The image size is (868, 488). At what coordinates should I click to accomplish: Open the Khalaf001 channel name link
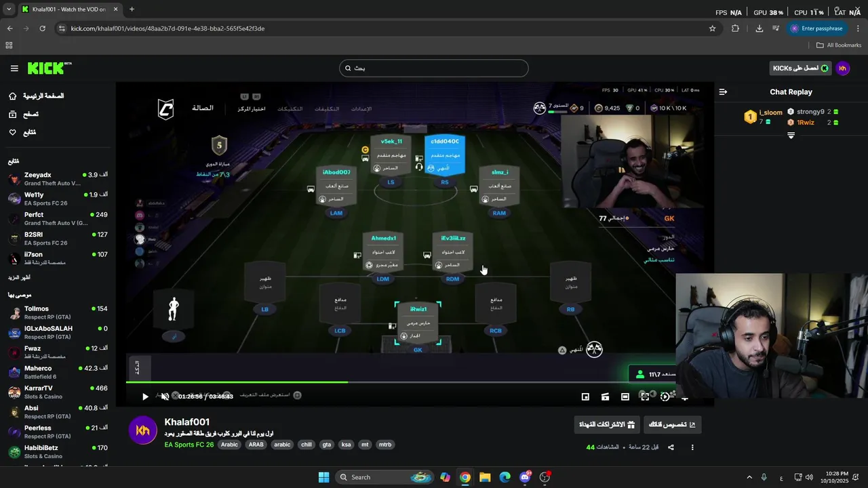pos(187,422)
